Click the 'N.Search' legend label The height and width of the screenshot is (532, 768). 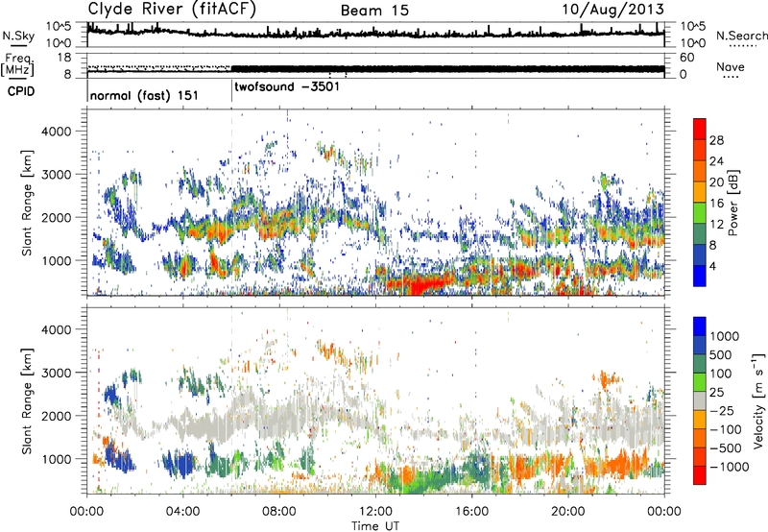(x=741, y=36)
